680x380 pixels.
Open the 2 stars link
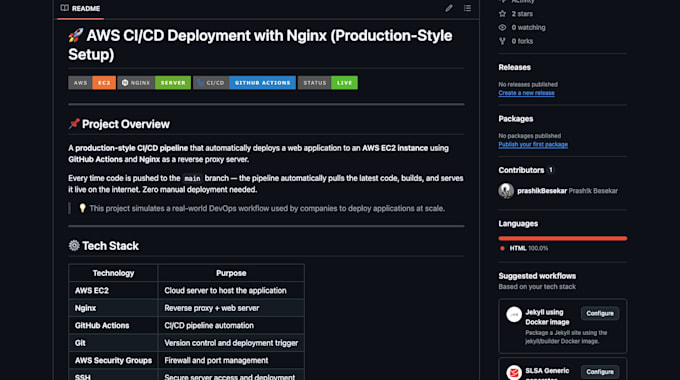522,14
